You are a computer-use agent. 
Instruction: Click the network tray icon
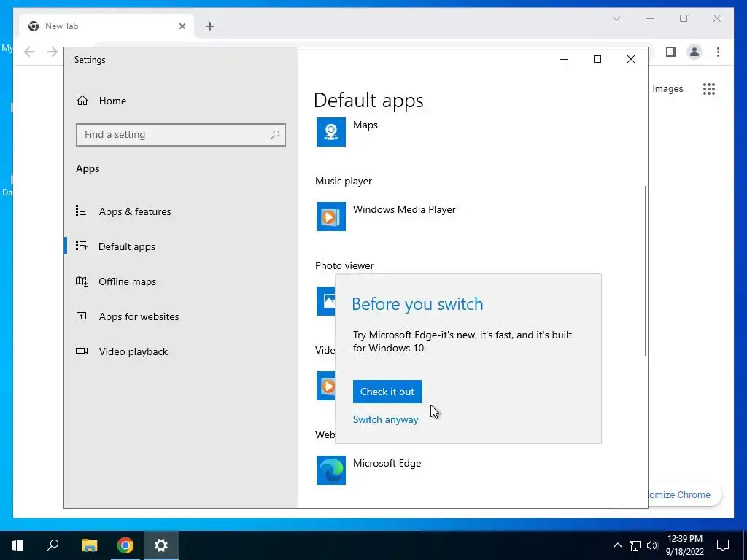[x=635, y=545]
